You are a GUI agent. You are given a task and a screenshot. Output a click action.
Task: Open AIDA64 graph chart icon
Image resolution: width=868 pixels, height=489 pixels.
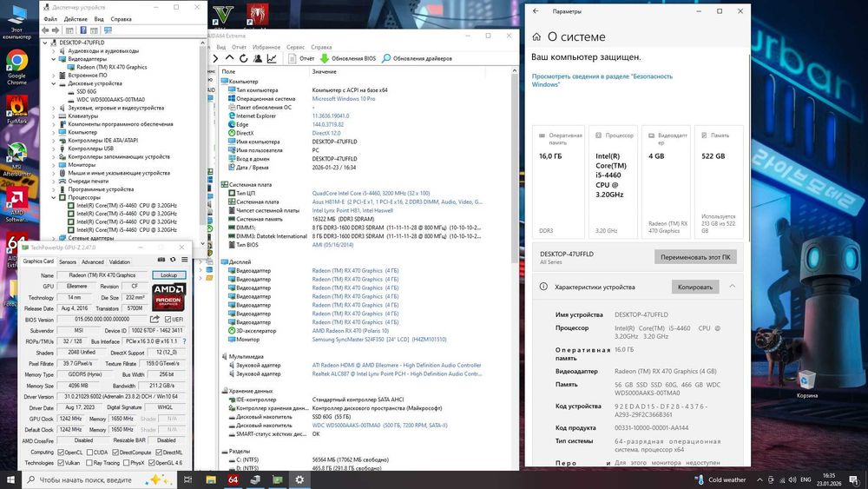coord(272,58)
